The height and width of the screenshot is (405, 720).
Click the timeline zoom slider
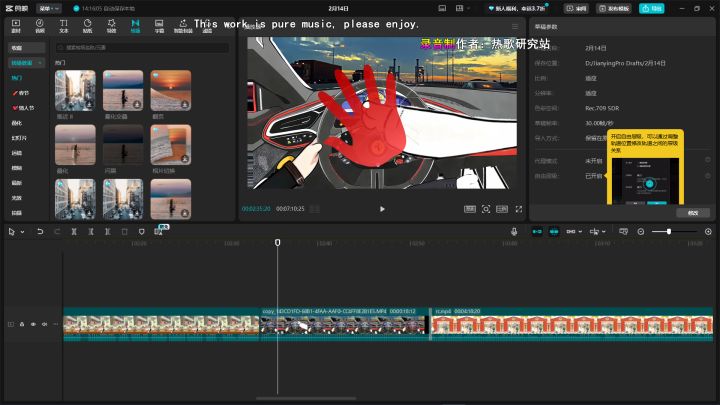point(669,231)
